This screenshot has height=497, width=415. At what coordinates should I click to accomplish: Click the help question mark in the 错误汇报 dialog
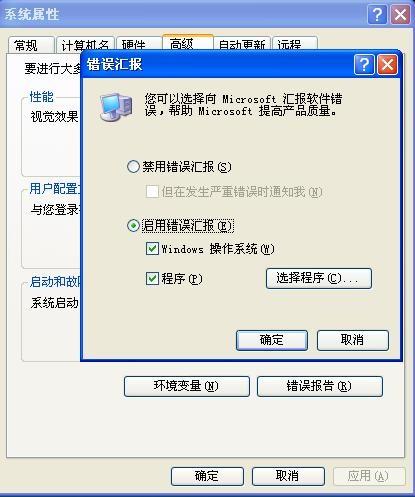tap(364, 65)
